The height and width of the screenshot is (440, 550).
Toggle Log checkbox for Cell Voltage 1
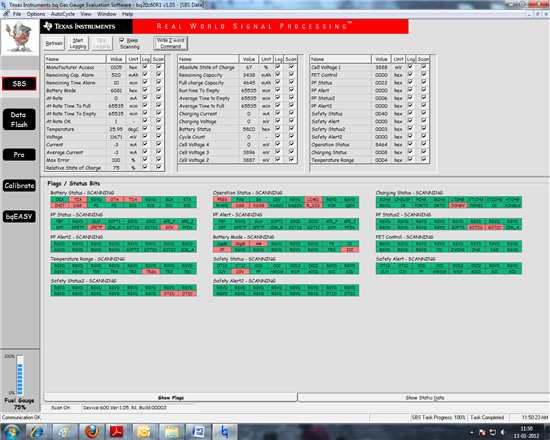tap(410, 67)
